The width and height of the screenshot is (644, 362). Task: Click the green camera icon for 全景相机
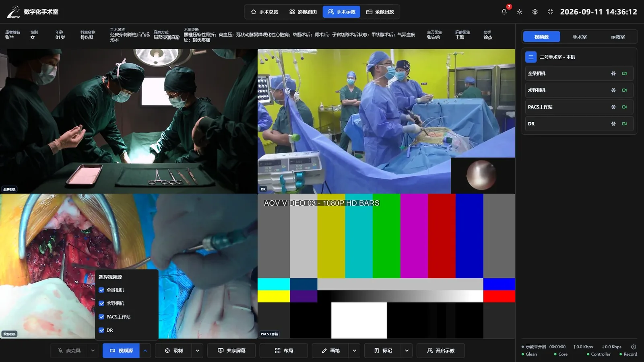pyautogui.click(x=624, y=74)
